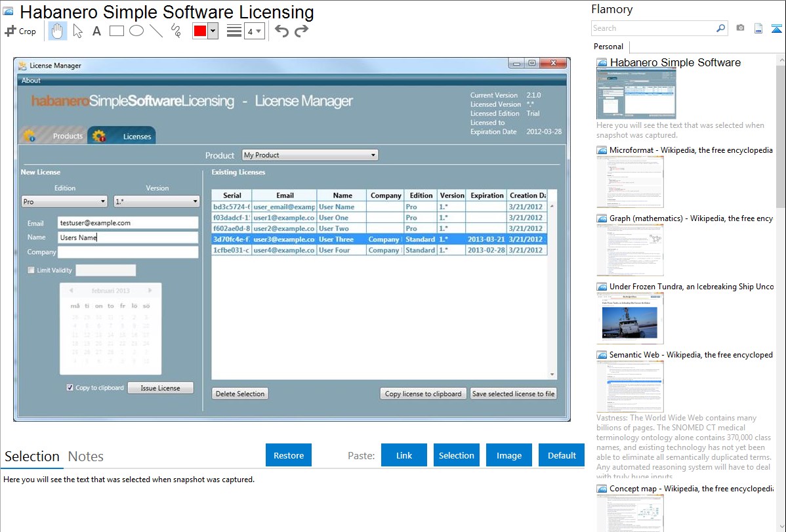Click the Restore button
This screenshot has width=786, height=532.
[289, 455]
